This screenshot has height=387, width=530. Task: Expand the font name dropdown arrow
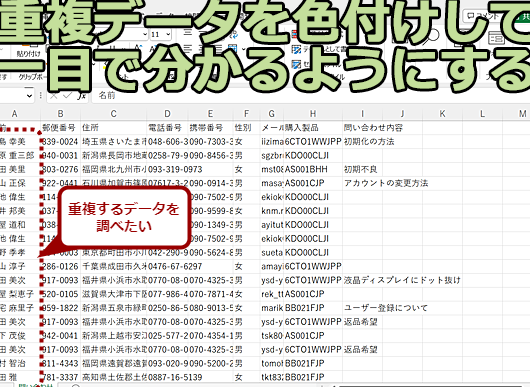[145, 34]
